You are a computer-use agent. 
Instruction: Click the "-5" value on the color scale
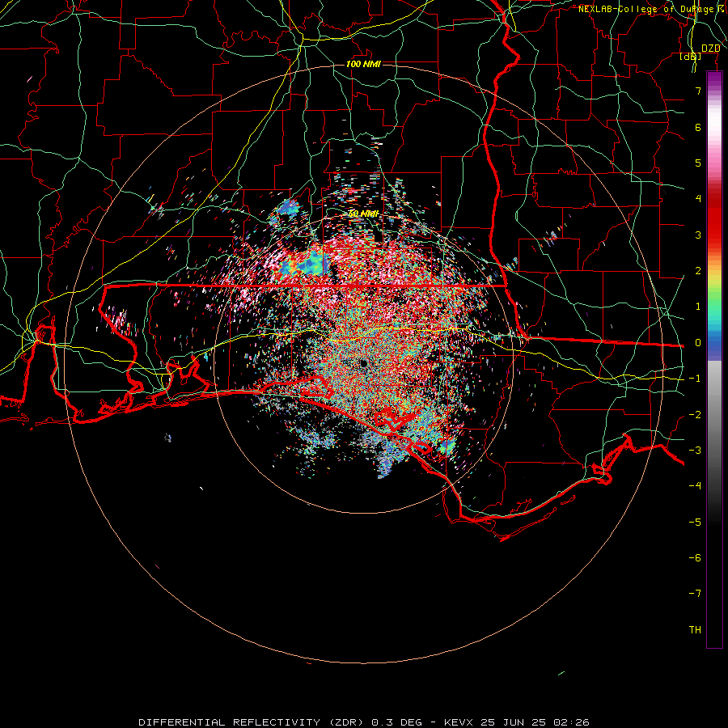click(x=695, y=523)
